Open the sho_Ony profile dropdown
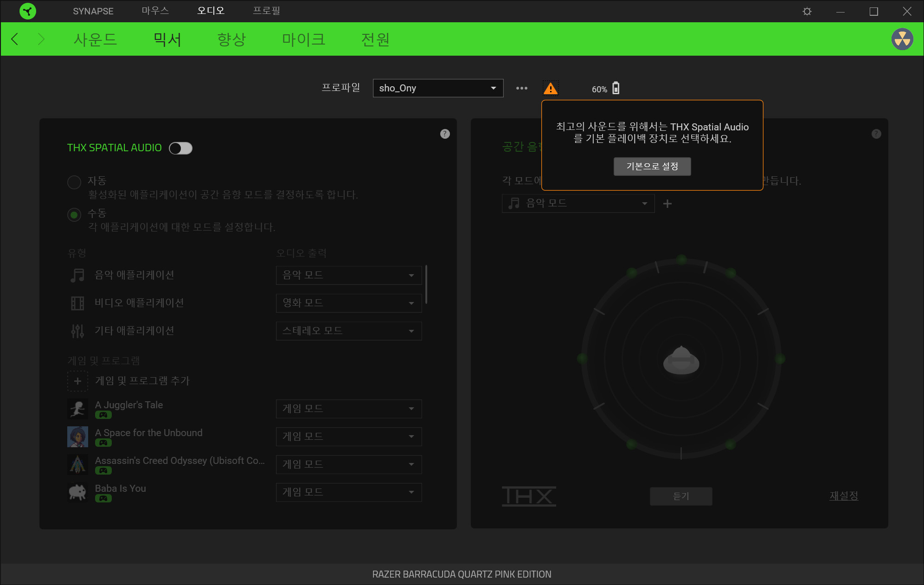 pos(438,88)
